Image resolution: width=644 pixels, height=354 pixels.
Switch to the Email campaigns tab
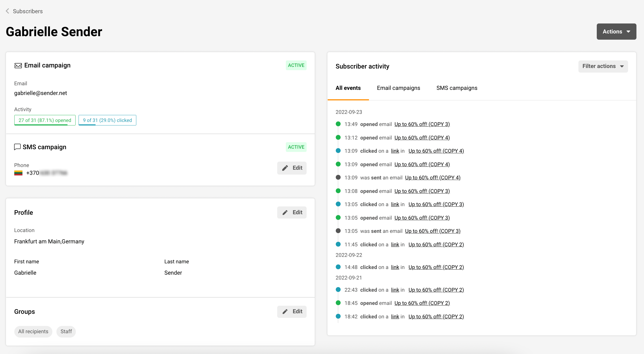398,88
